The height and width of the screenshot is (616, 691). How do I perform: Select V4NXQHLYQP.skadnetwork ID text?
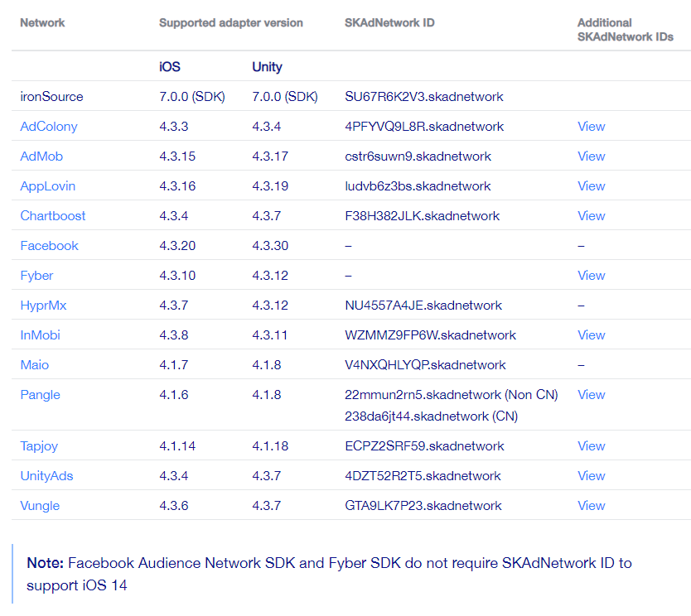coord(425,365)
